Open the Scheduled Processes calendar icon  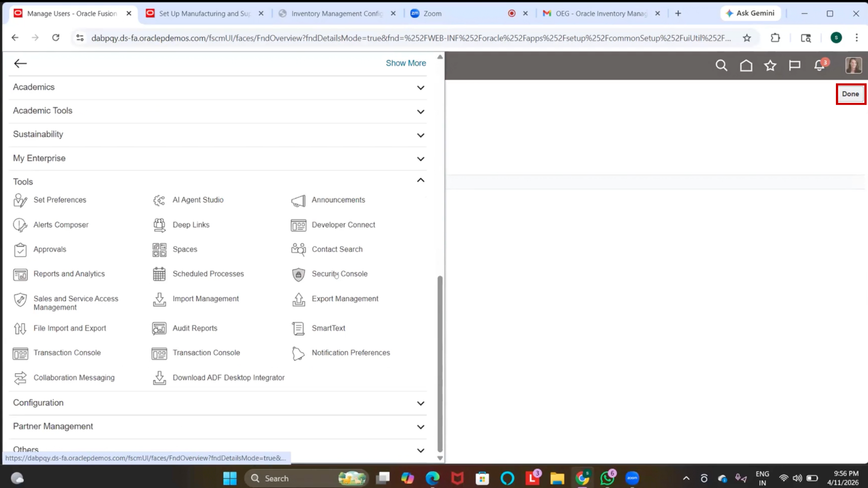(x=159, y=274)
